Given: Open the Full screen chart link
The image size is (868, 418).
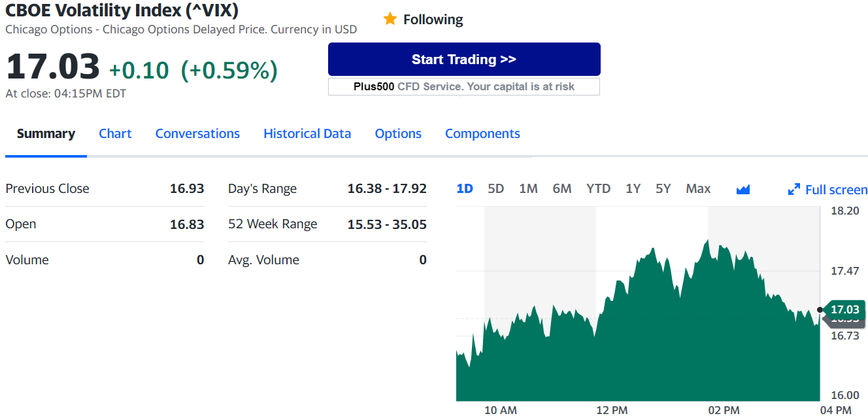Looking at the screenshot, I should click(836, 190).
